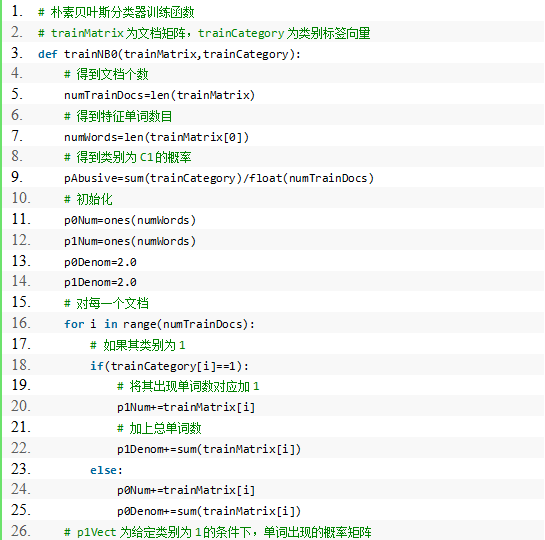Click the line 'p1Num+=trainMatrix[i]'

[186, 407]
